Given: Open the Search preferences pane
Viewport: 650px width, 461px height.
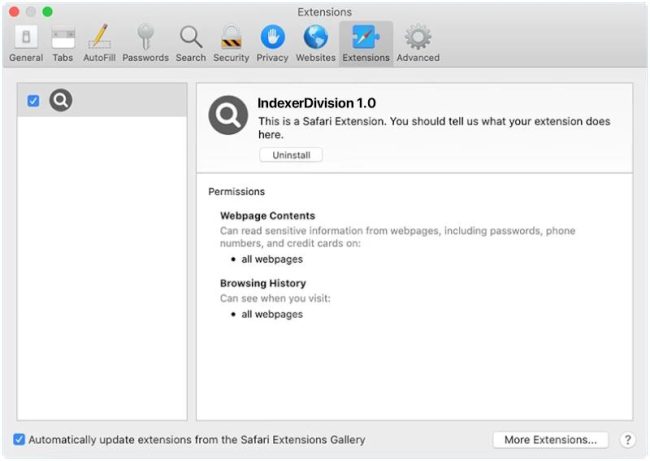Looking at the screenshot, I should [190, 43].
